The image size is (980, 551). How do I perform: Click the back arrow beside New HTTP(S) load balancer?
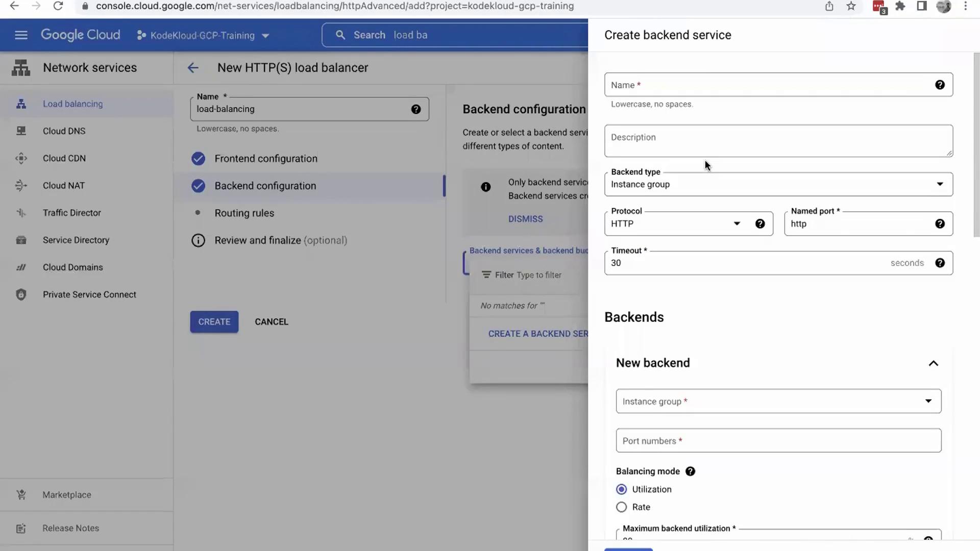coord(192,68)
